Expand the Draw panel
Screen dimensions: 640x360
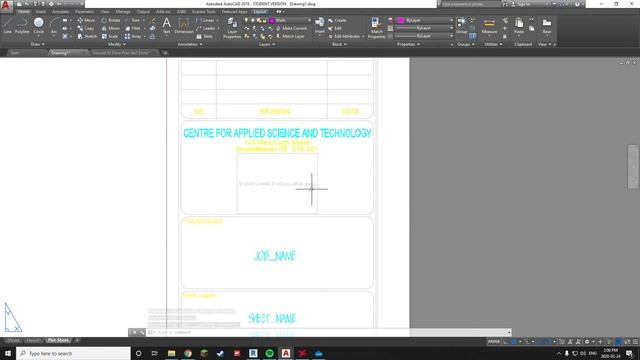point(38,44)
